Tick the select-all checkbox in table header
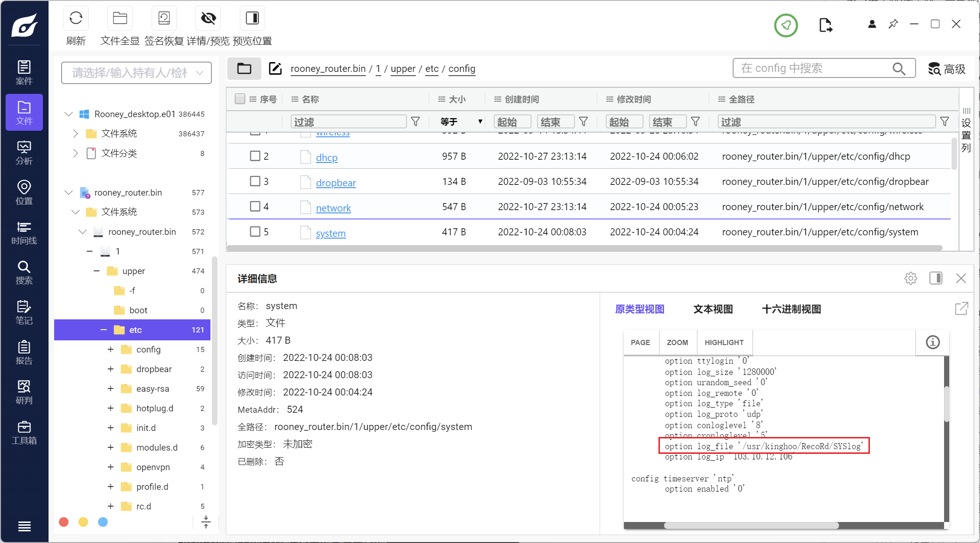980x543 pixels. 240,99
